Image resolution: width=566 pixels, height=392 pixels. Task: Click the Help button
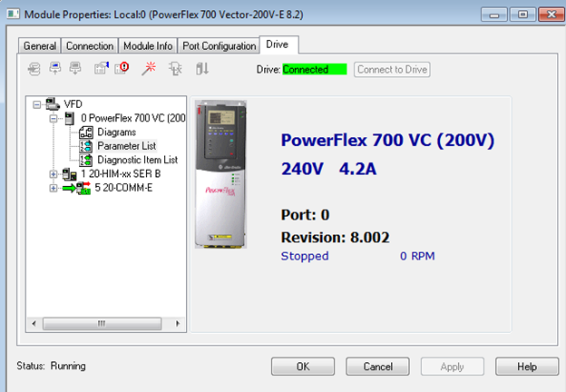(527, 367)
